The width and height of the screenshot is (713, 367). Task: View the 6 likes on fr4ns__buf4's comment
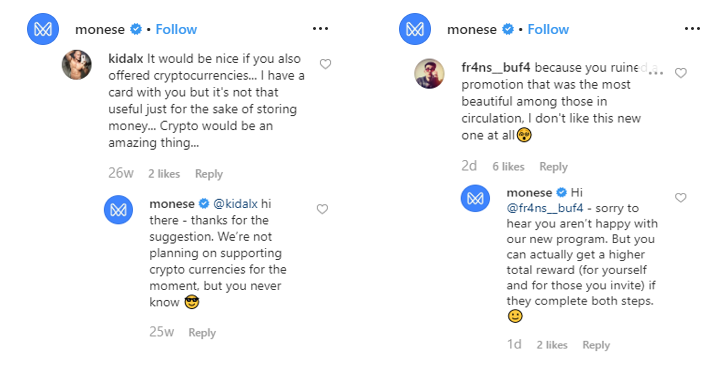click(x=508, y=166)
